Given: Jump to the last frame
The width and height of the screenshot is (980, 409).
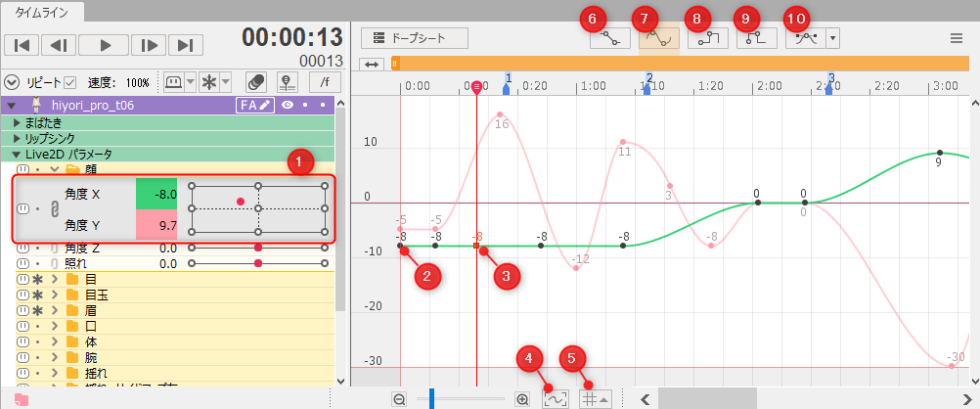Looking at the screenshot, I should click(x=186, y=45).
